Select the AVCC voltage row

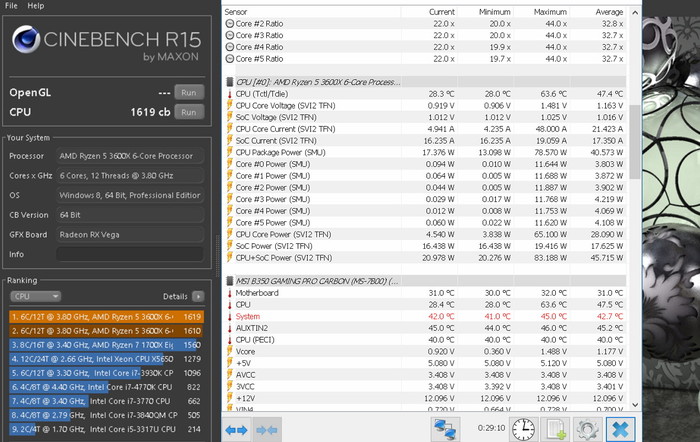tap(424, 375)
